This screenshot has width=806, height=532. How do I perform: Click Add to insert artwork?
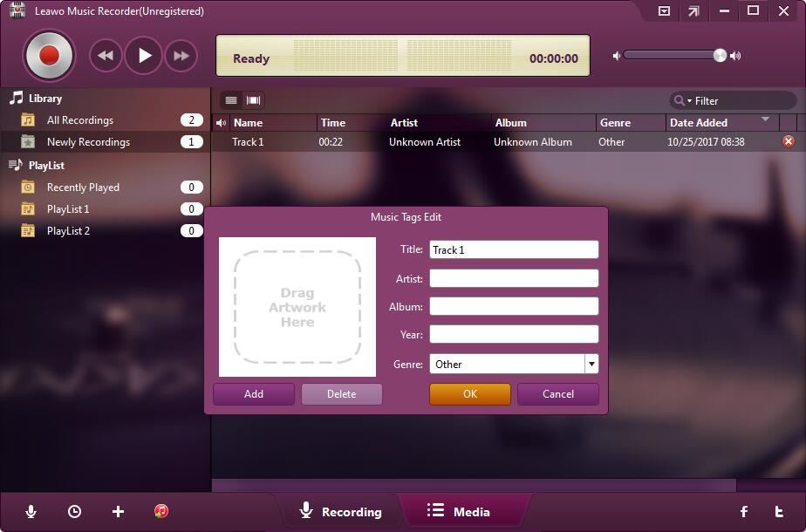[253, 393]
